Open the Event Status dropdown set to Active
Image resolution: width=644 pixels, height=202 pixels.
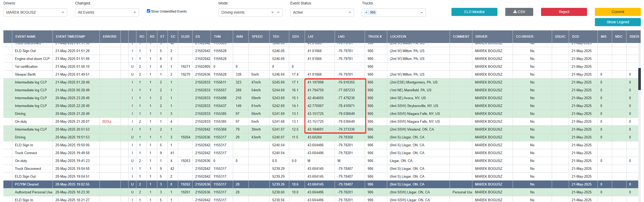point(322,12)
